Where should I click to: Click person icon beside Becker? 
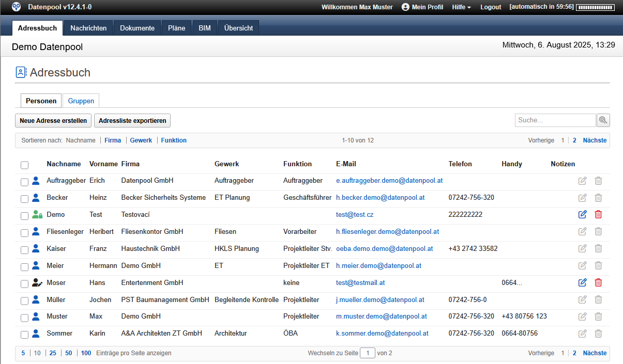pos(36,197)
